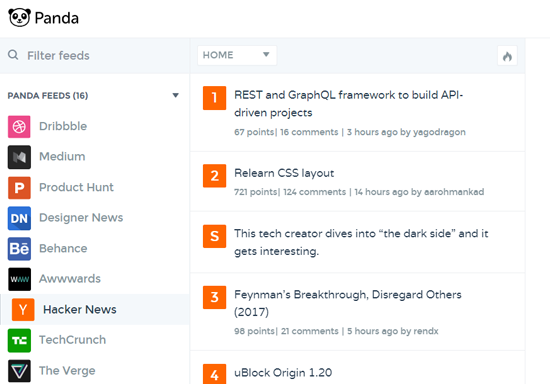Click the orange rank 3 badge

(x=214, y=297)
